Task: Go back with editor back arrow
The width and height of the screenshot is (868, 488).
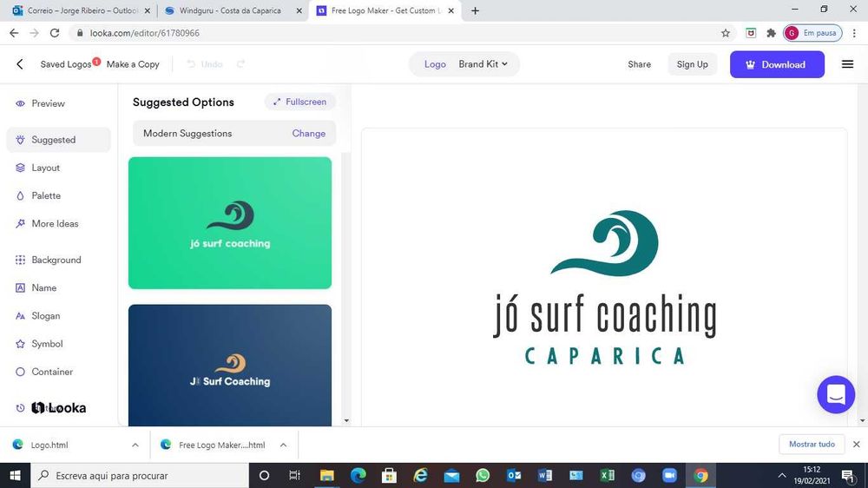Action: (x=20, y=64)
